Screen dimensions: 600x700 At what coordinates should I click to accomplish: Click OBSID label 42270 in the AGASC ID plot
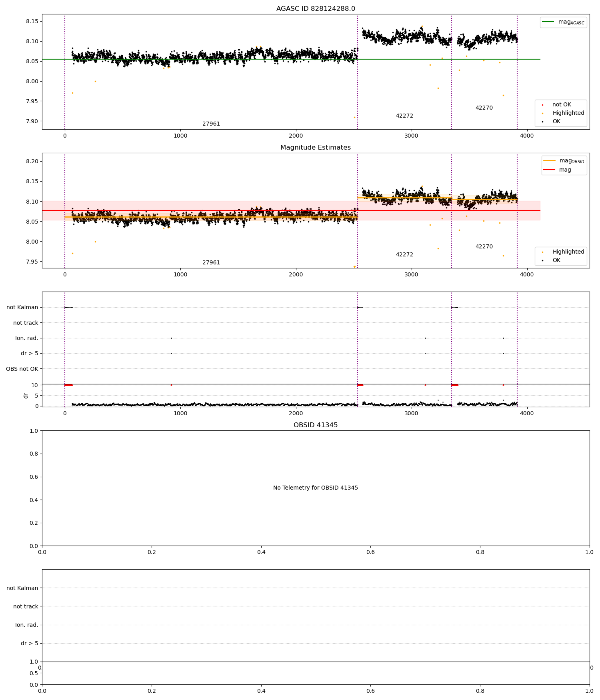484,108
